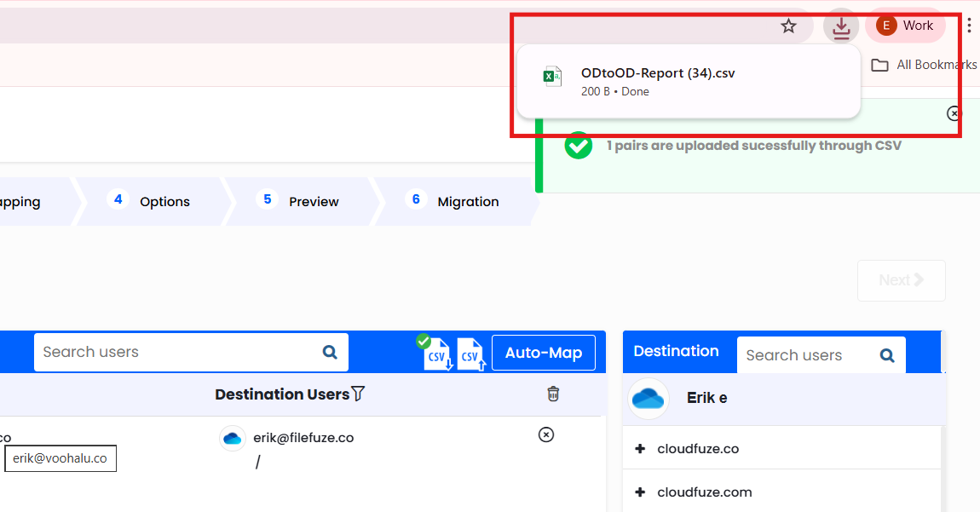
Task: Bookmark this page with the star icon
Action: [x=788, y=26]
